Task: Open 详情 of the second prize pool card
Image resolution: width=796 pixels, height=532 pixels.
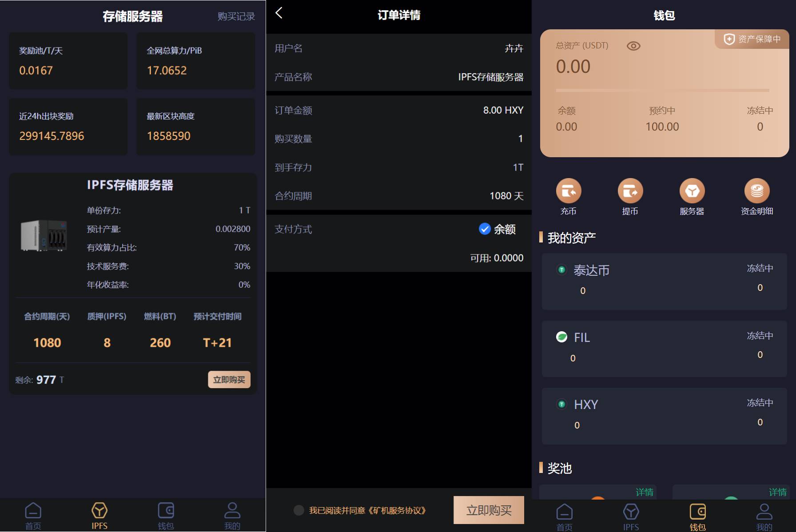Action: click(x=778, y=492)
